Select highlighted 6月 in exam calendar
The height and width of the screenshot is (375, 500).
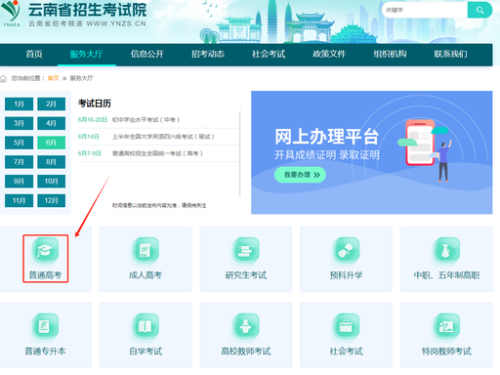coord(51,143)
